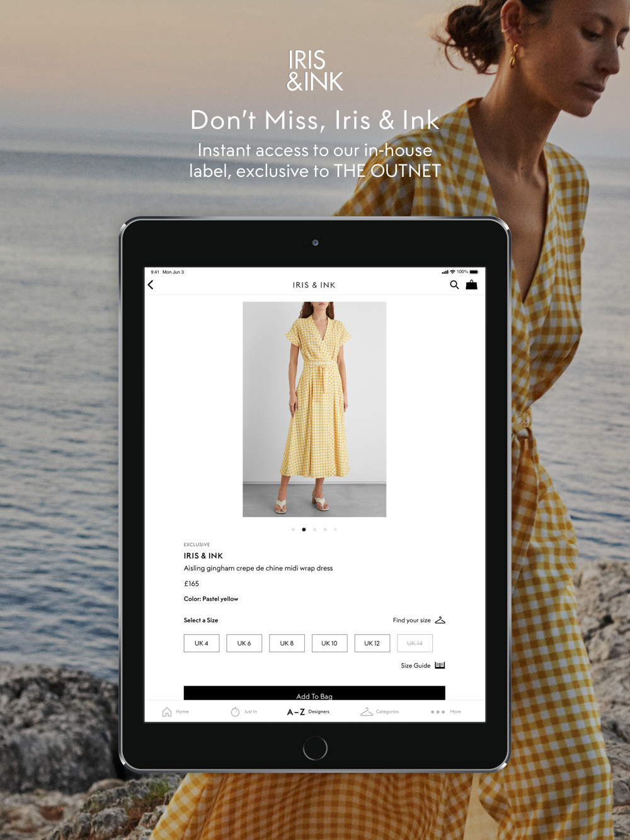Tap the Size Guide ruler icon
This screenshot has height=840, width=630.
point(440,665)
